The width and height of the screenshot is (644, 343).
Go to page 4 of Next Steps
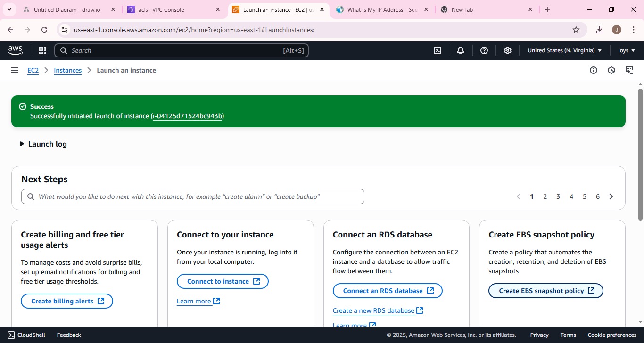tap(571, 196)
